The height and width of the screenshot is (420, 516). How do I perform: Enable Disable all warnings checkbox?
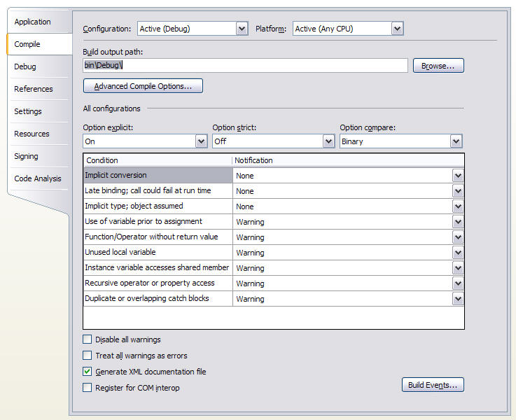pos(88,339)
